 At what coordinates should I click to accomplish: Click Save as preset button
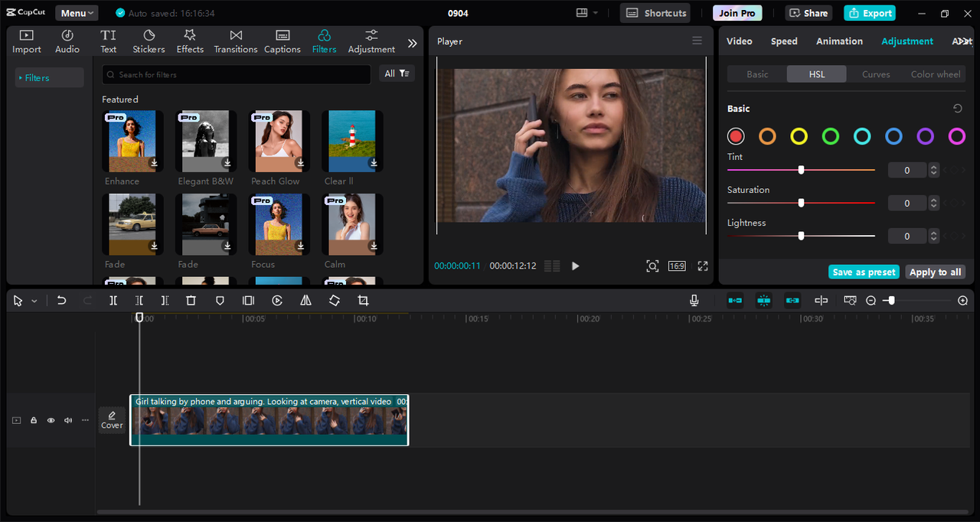[x=864, y=272]
